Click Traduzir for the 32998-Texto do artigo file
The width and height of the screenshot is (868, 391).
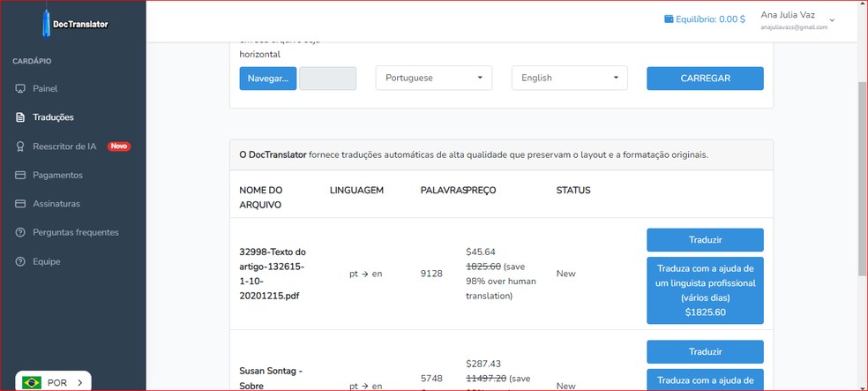coord(706,240)
